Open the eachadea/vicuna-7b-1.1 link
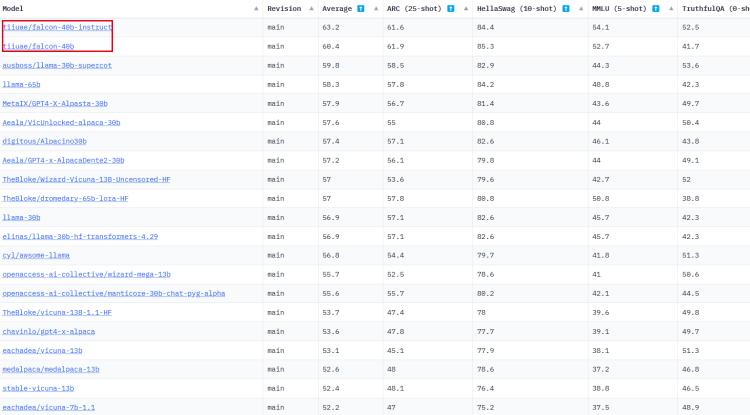 (x=49, y=407)
